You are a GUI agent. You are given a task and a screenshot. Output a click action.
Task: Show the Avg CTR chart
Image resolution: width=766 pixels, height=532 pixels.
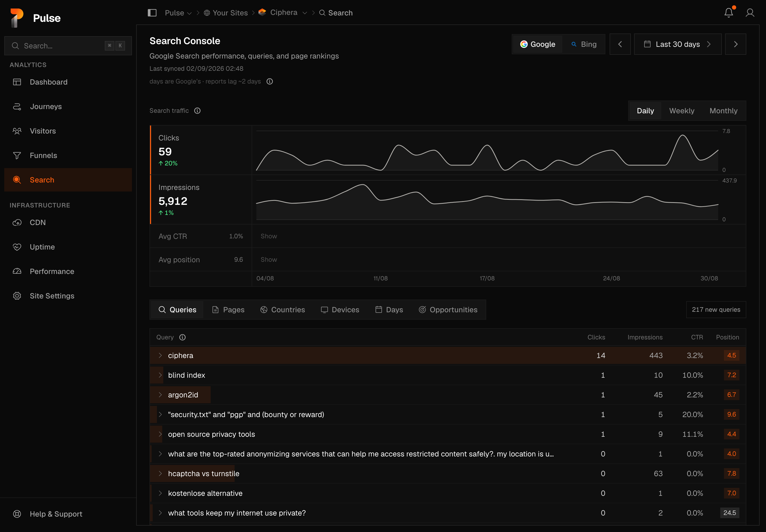(269, 236)
